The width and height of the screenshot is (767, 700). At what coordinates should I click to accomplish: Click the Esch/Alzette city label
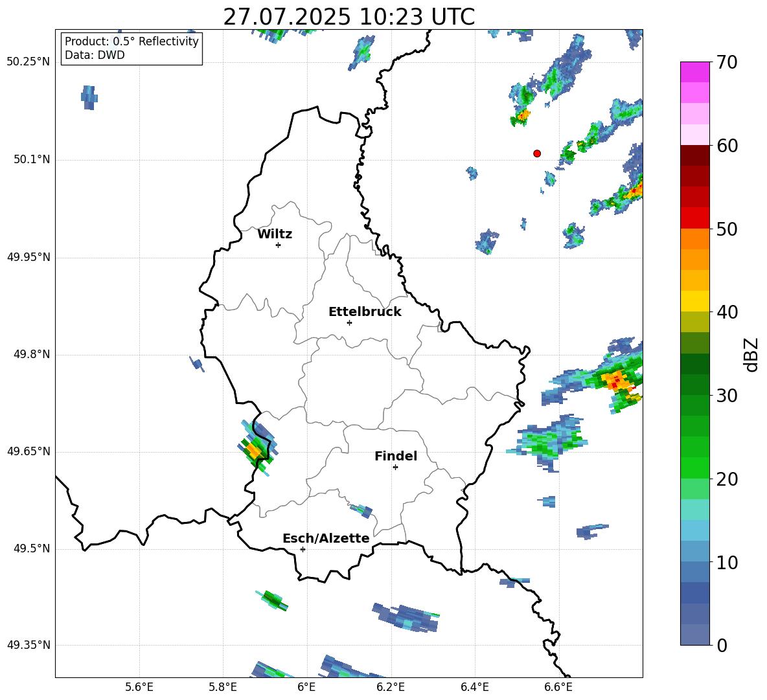[326, 538]
